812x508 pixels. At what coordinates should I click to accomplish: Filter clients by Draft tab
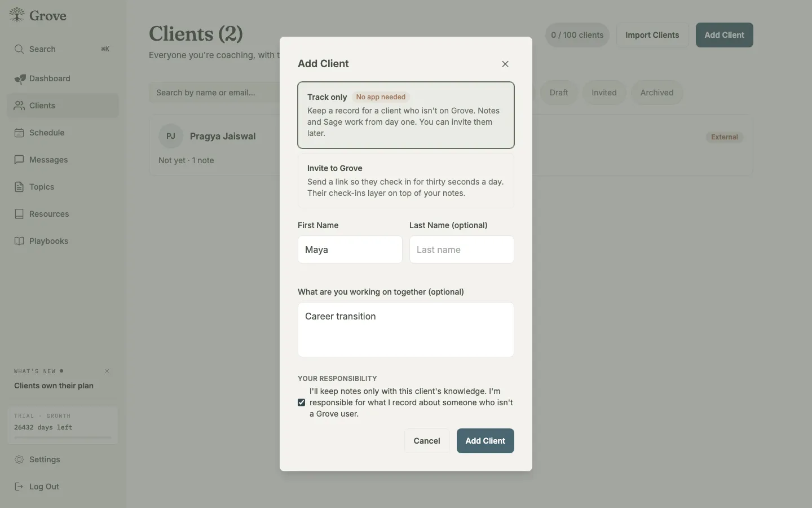click(559, 93)
